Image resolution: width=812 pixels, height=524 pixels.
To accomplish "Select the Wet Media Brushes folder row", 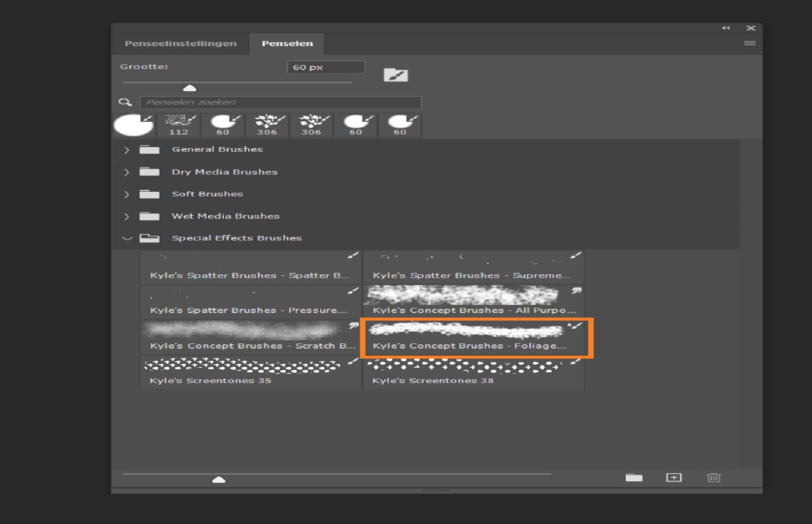I will point(426,217).
